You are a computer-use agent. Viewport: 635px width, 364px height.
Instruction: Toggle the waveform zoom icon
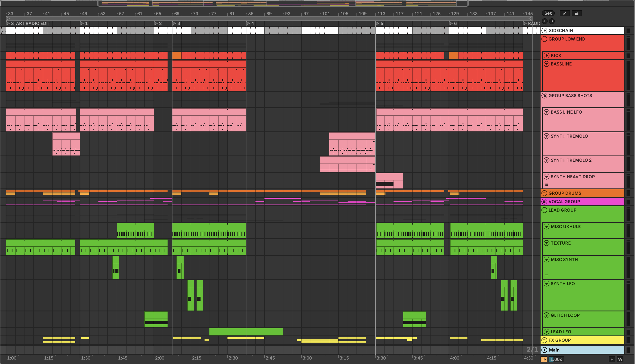coord(544,359)
